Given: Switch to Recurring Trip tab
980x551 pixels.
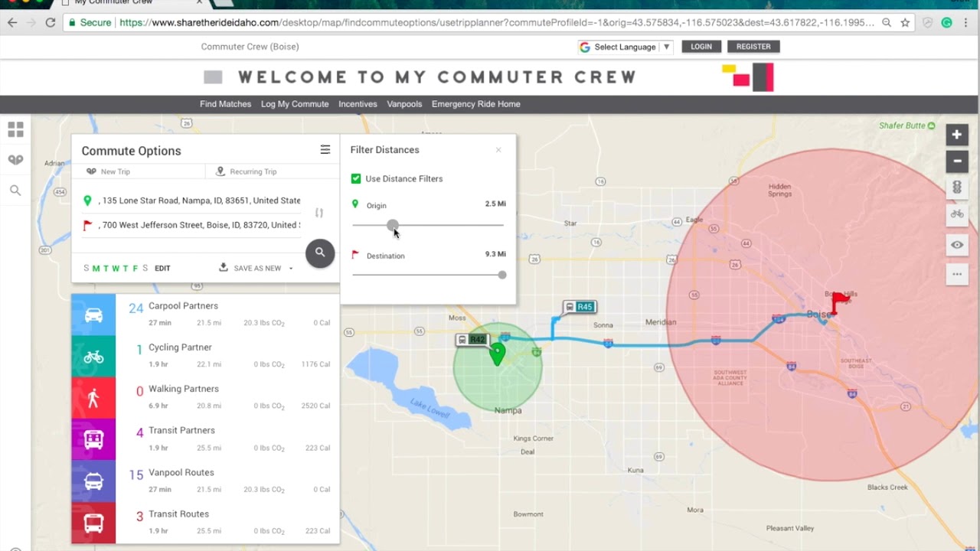Looking at the screenshot, I should pos(272,171).
